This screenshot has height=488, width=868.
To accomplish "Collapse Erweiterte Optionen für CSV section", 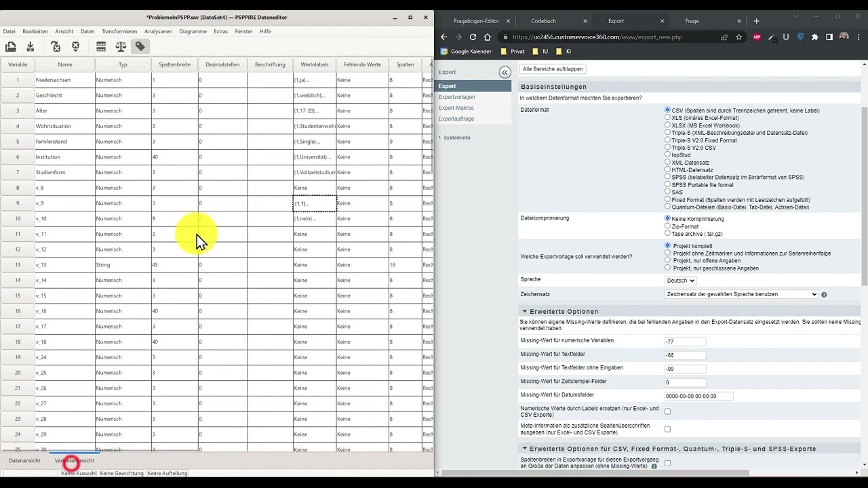I will point(525,449).
